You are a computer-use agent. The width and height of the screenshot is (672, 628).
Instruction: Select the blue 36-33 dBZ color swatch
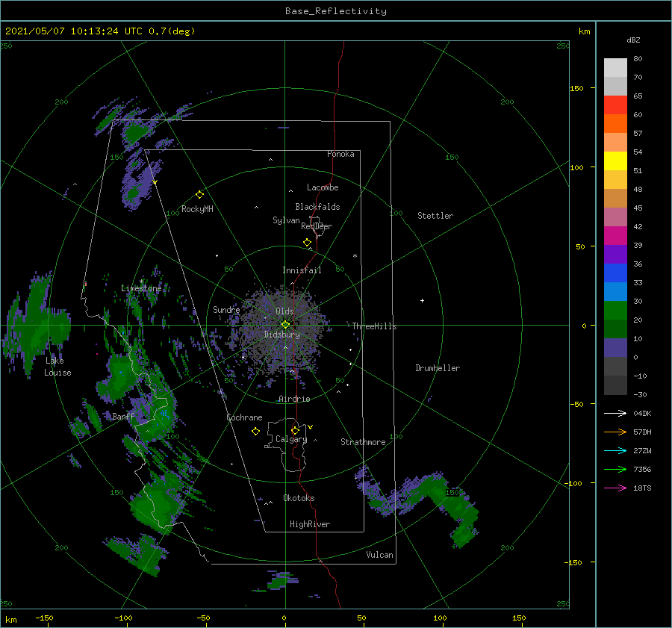(615, 273)
